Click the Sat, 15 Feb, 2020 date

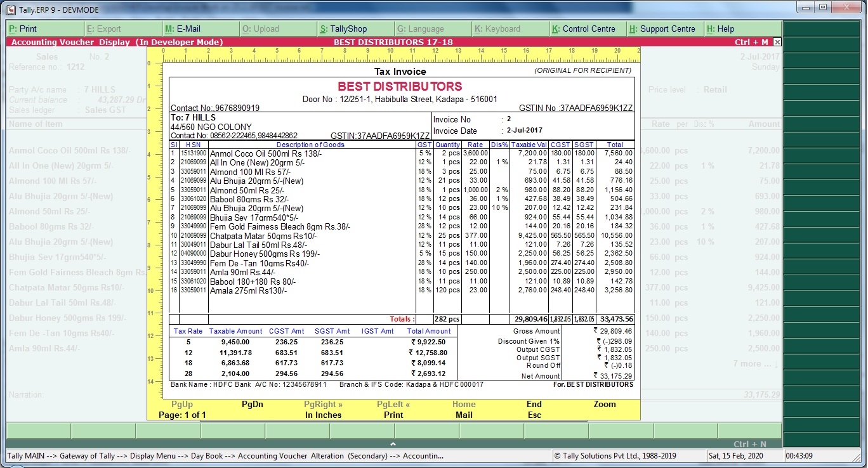click(x=737, y=456)
